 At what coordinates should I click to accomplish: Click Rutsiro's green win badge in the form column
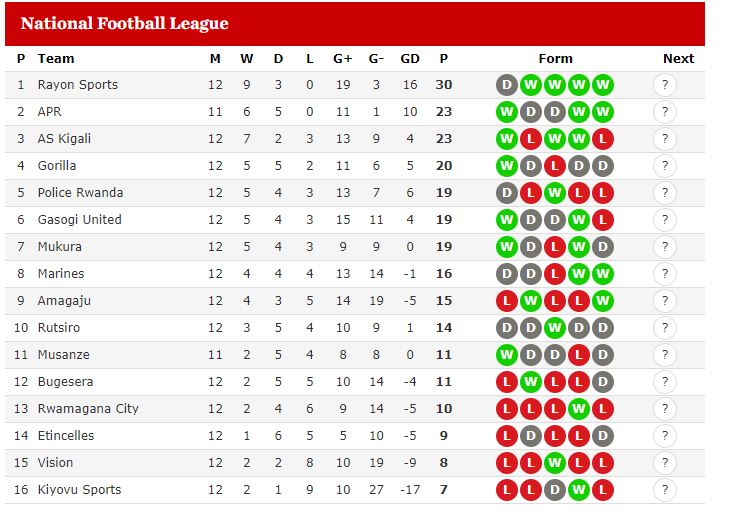coord(555,328)
